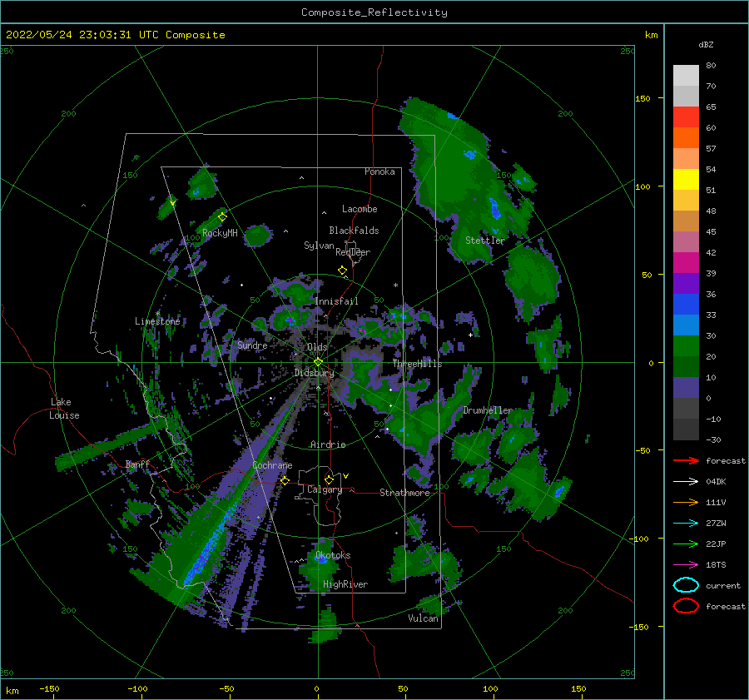The image size is (749, 700).
Task: Click the Didsbury label
Action: pos(315,373)
